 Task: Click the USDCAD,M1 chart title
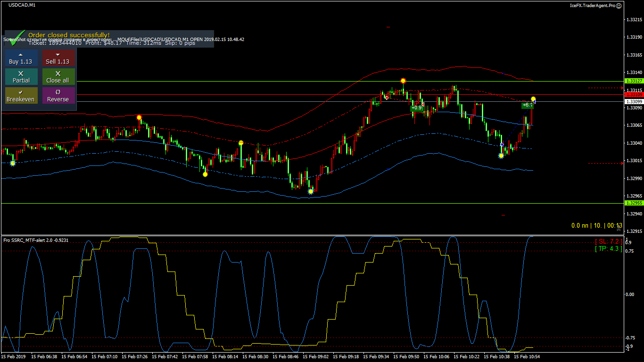click(22, 5)
